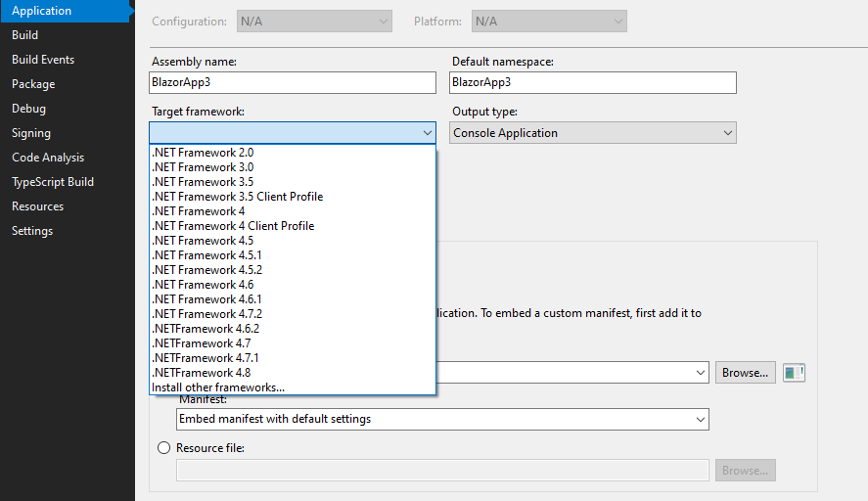Click the disabled Browse button for resource file
This screenshot has height=501, width=868.
tap(745, 471)
